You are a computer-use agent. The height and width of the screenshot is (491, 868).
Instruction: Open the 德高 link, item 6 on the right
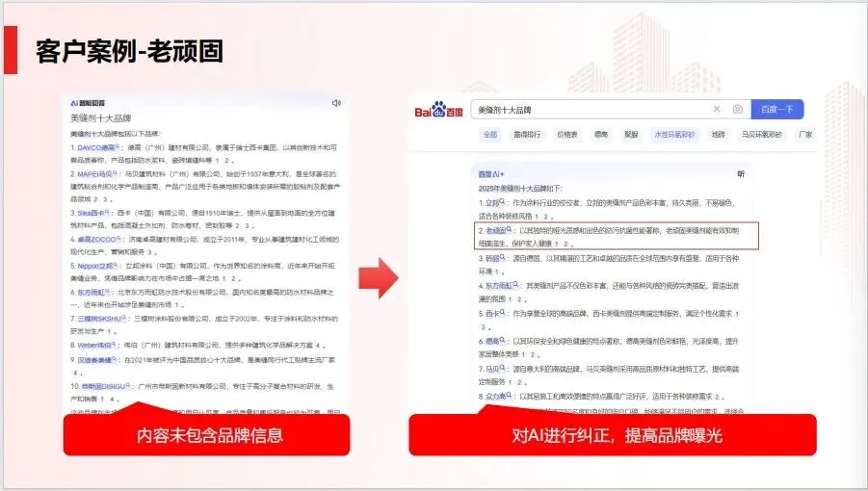[492, 341]
